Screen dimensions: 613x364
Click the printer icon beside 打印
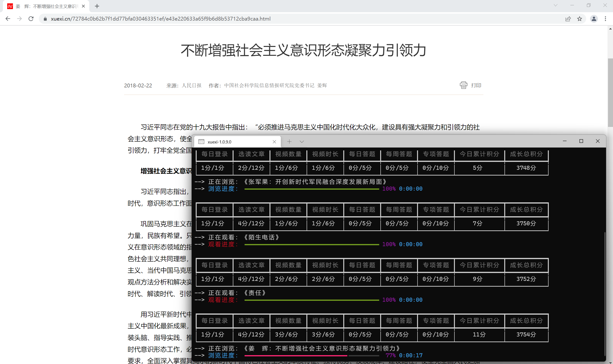coord(463,85)
